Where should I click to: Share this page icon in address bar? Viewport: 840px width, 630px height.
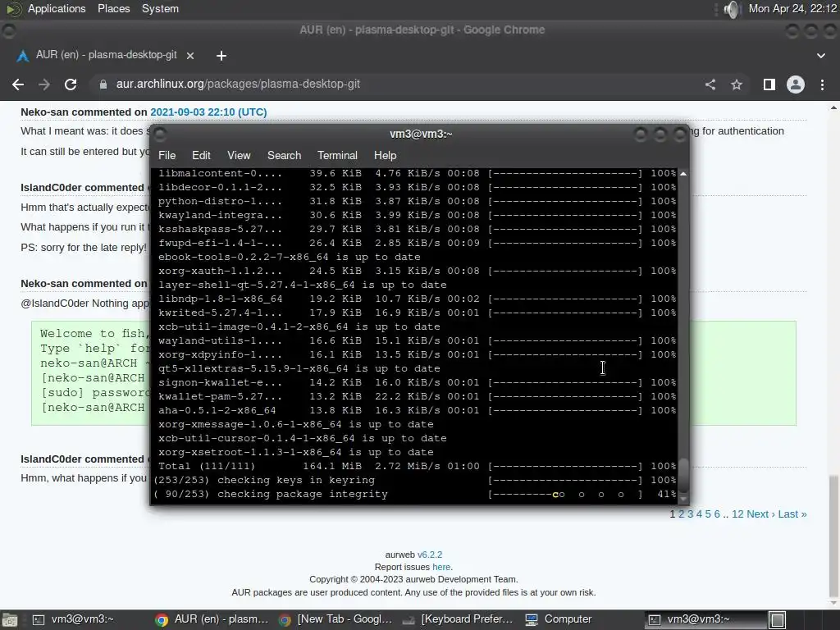710,84
